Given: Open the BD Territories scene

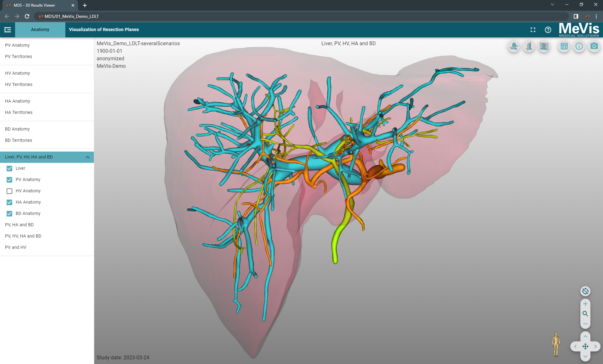Looking at the screenshot, I should [47, 140].
